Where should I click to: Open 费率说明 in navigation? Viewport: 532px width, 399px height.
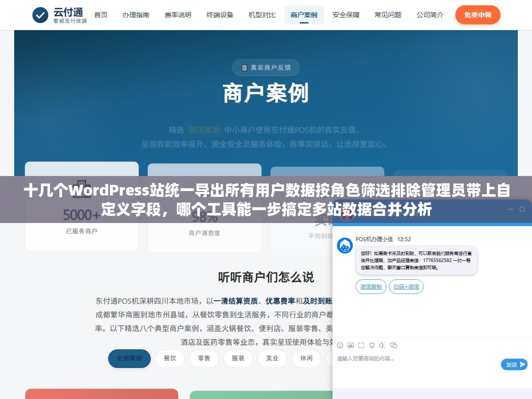(x=178, y=15)
